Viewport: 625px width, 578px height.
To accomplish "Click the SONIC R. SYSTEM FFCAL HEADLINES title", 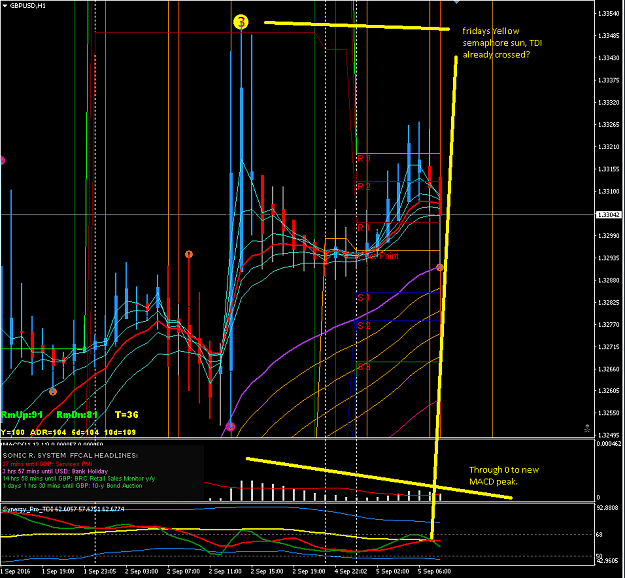I will tap(71, 455).
